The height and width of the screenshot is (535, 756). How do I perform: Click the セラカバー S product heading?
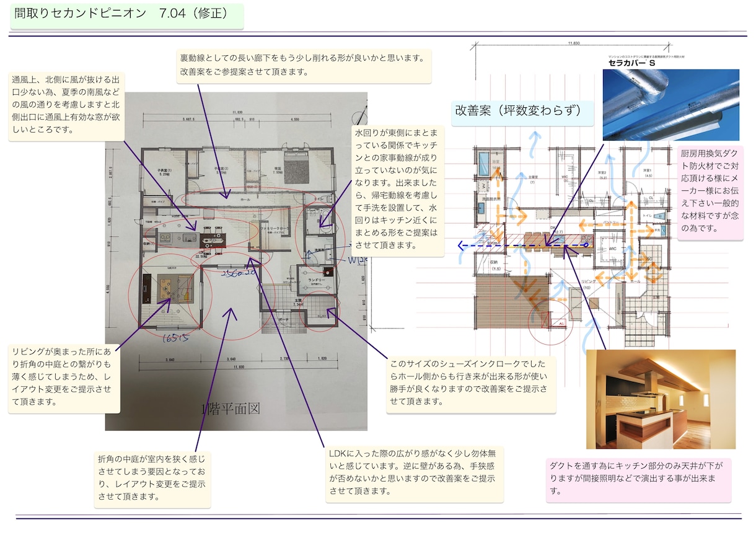[631, 63]
